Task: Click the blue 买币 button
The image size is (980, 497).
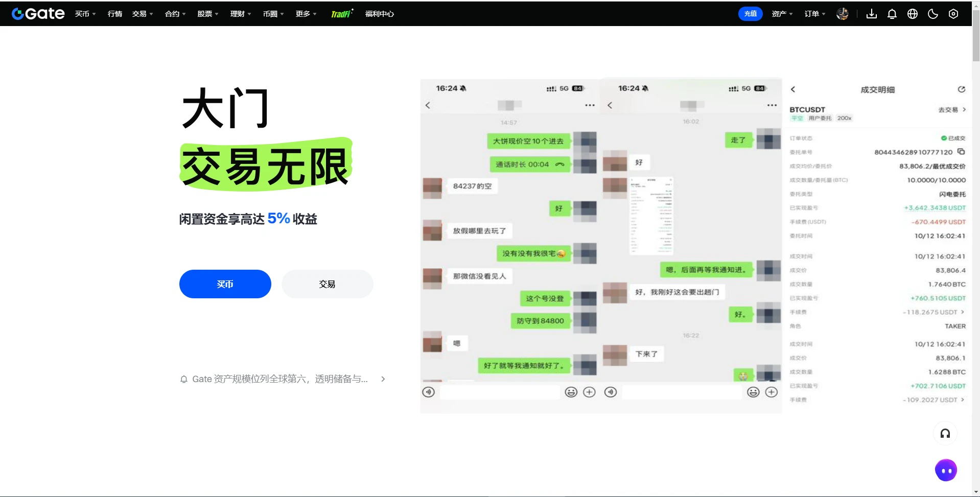Action: click(x=225, y=284)
